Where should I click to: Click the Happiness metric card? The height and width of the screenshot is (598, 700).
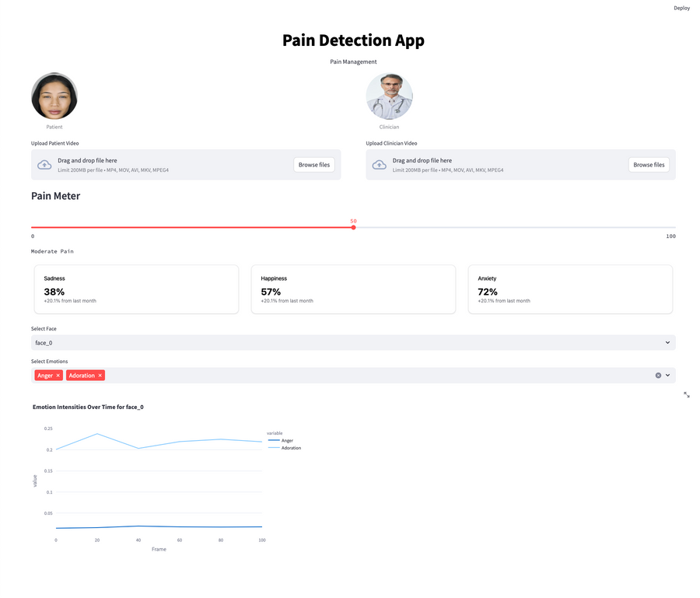coord(353,289)
